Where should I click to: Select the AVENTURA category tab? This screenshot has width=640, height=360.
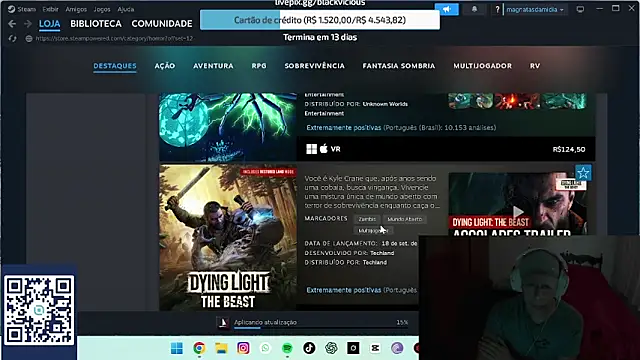tap(213, 66)
